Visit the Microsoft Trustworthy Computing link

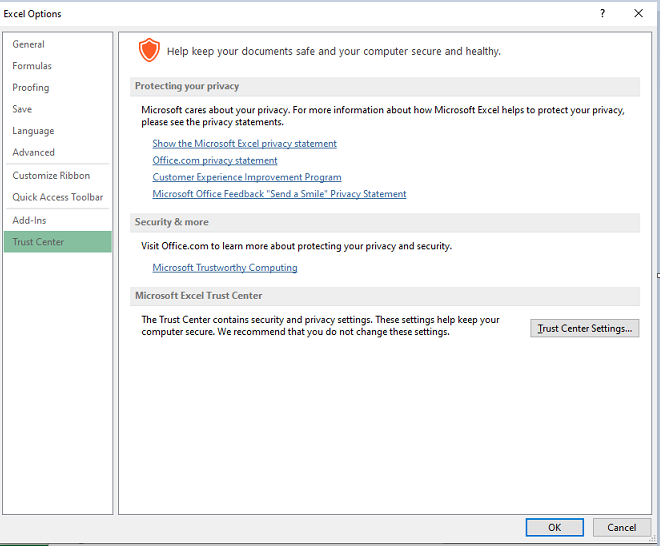(225, 268)
